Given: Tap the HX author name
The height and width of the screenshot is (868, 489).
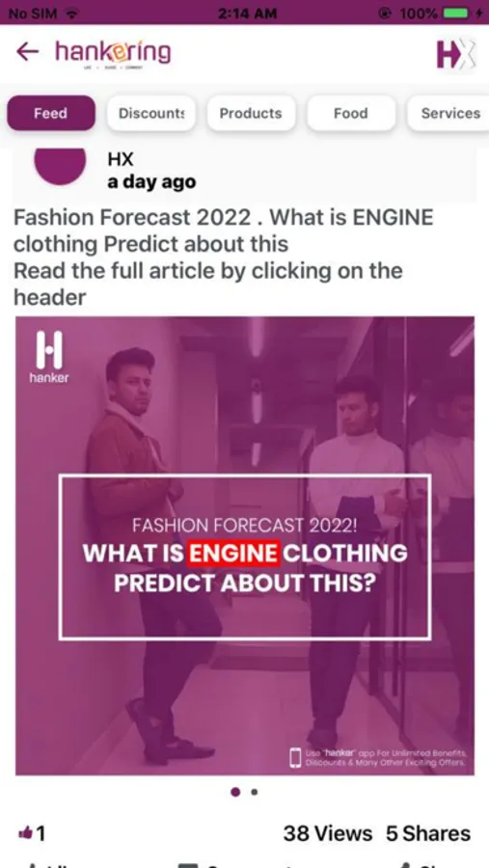Looking at the screenshot, I should 121,159.
